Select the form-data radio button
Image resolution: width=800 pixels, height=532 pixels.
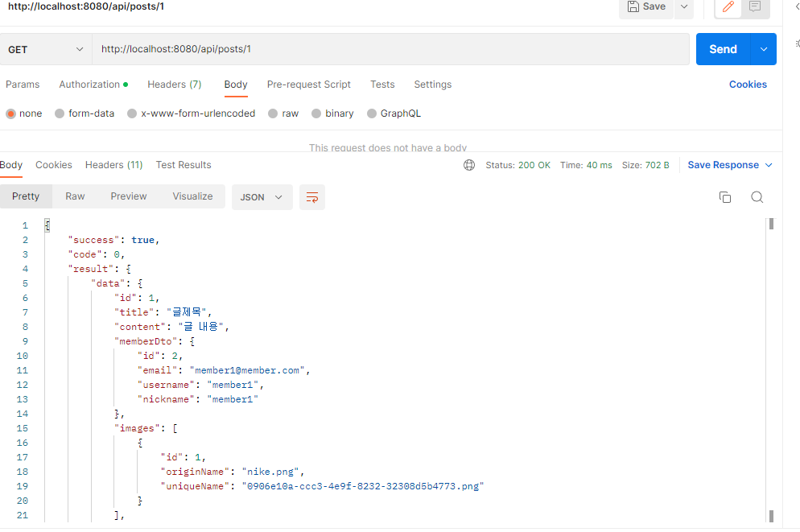pyautogui.click(x=60, y=113)
